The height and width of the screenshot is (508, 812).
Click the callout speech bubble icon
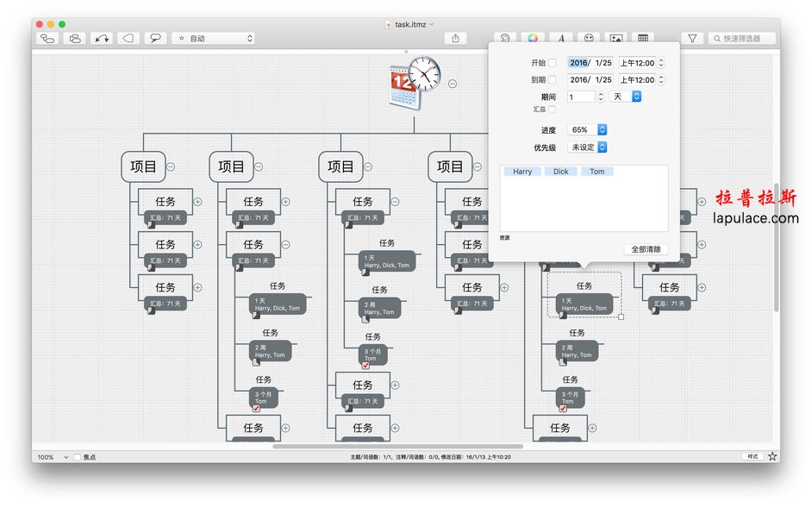(155, 38)
